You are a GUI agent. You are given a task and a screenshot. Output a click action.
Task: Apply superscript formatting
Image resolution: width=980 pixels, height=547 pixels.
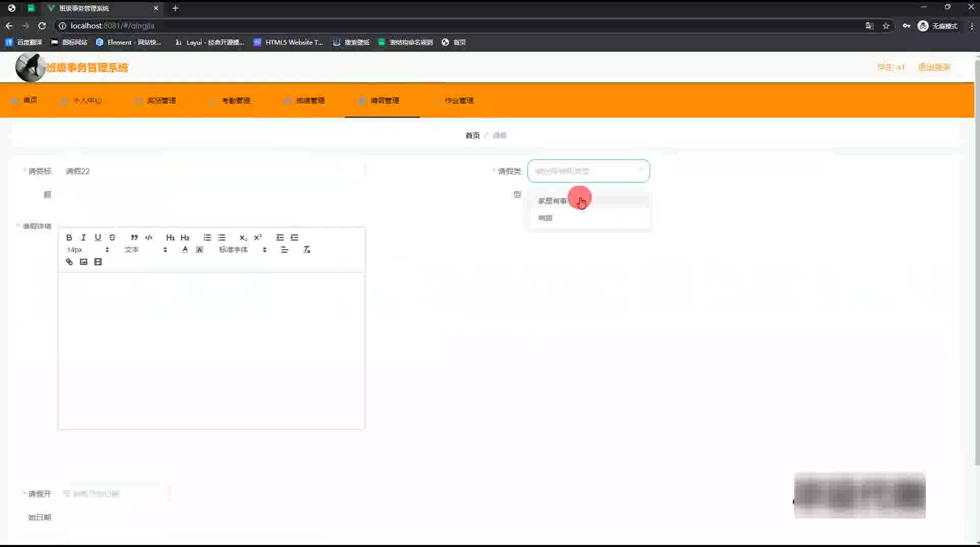coord(258,237)
